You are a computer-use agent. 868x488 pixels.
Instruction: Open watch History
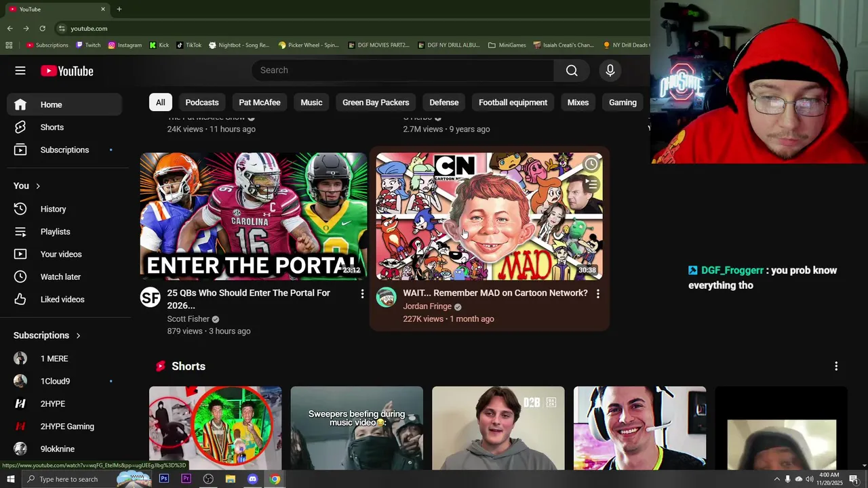pyautogui.click(x=64, y=209)
